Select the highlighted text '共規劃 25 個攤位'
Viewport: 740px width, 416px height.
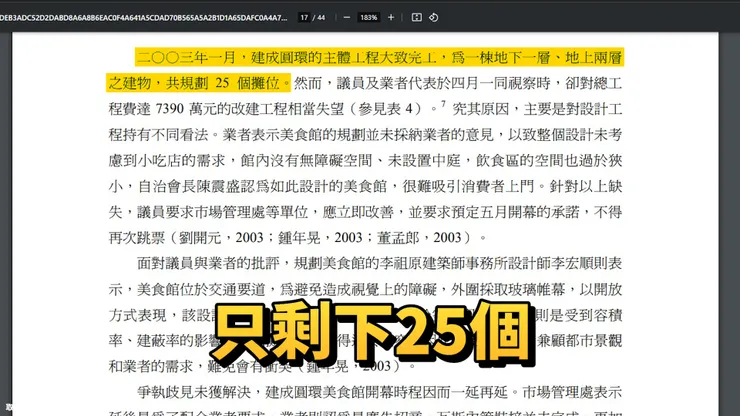click(x=223, y=84)
